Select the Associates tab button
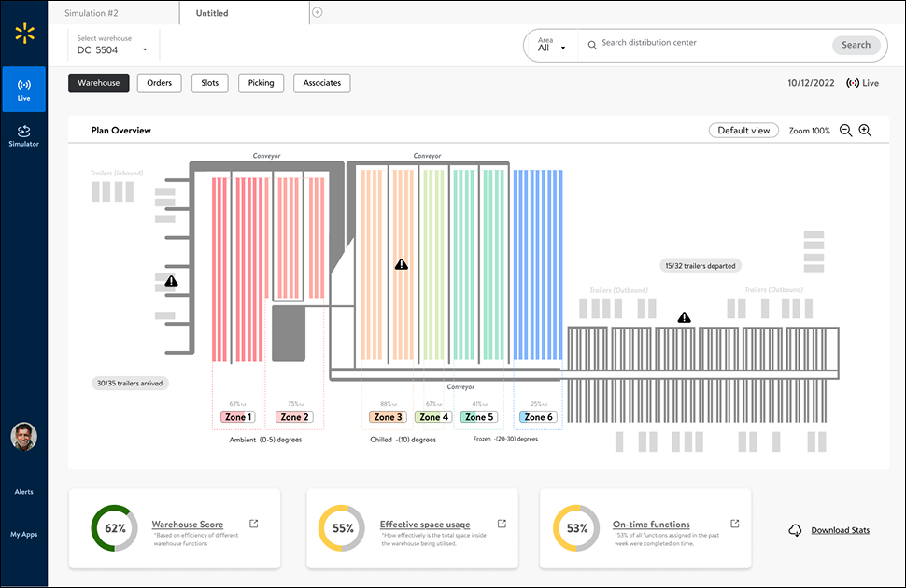 click(322, 83)
